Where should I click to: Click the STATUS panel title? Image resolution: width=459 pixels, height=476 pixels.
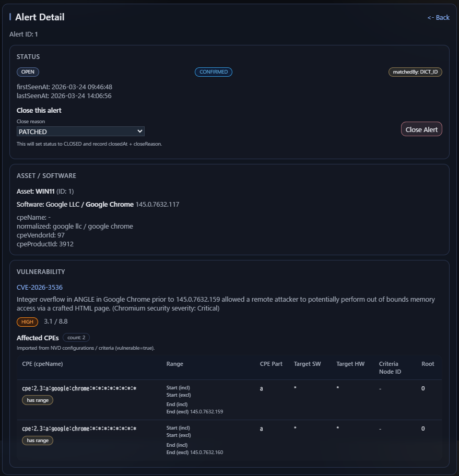(x=28, y=57)
